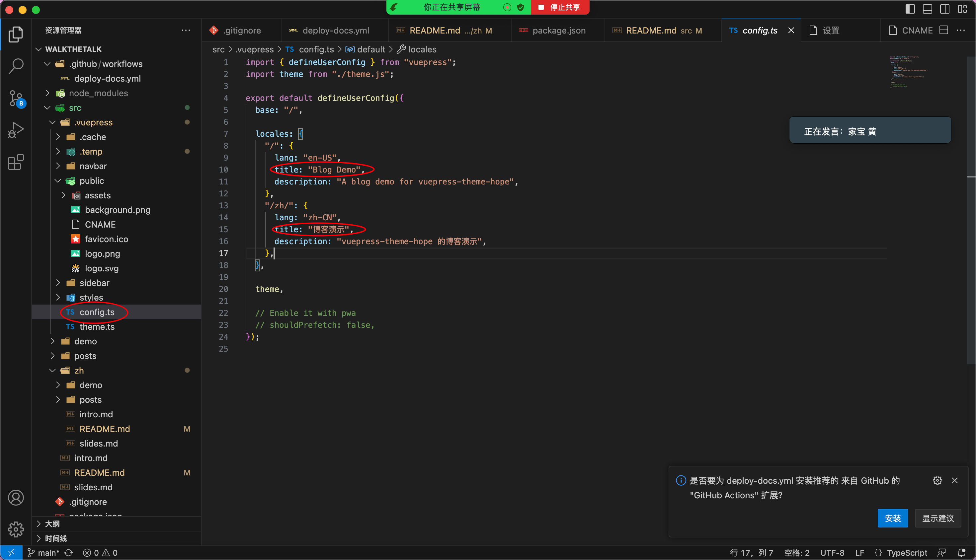Open favicon.ico in the file tree

coord(106,239)
